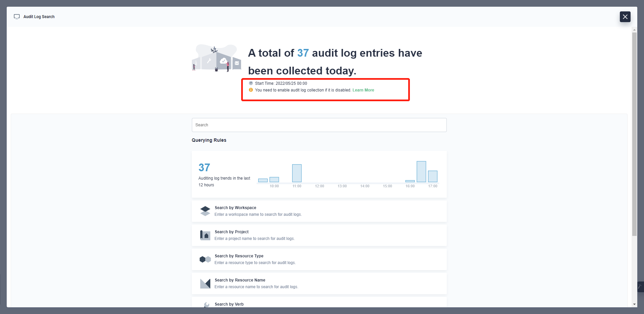Click the Search by Resource Name flag icon
644x314 pixels.
coord(205,283)
